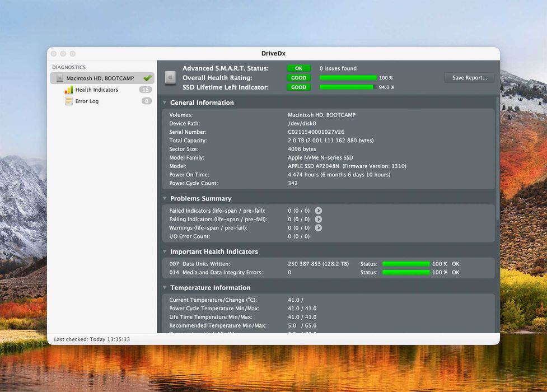
Task: Click the drive icon beside Macintosh HD, BOOTCAMP
Action: pos(59,78)
